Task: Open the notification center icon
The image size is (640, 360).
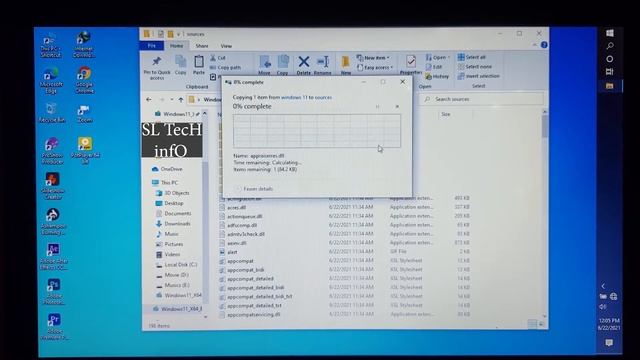Action: (609, 343)
